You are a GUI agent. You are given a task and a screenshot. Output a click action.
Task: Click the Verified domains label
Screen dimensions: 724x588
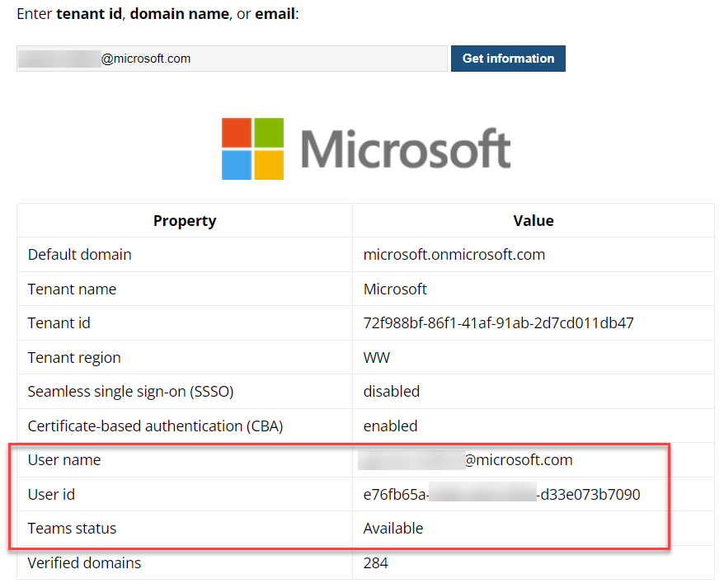(84, 563)
